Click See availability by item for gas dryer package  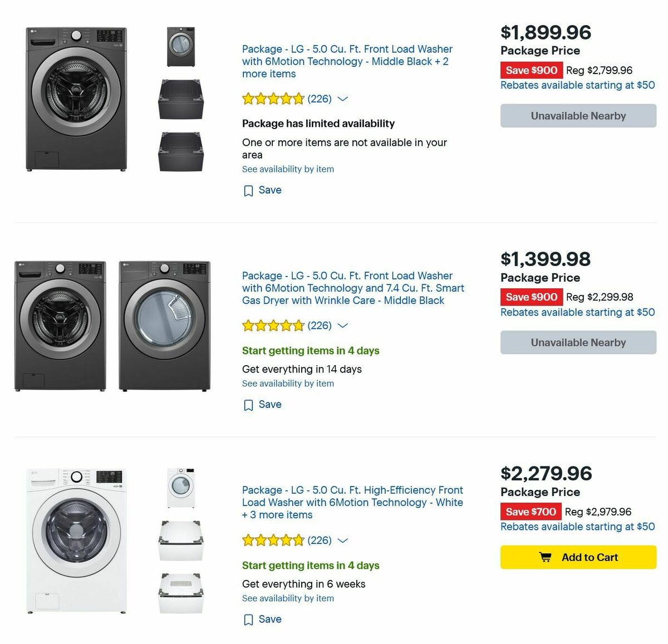point(287,384)
